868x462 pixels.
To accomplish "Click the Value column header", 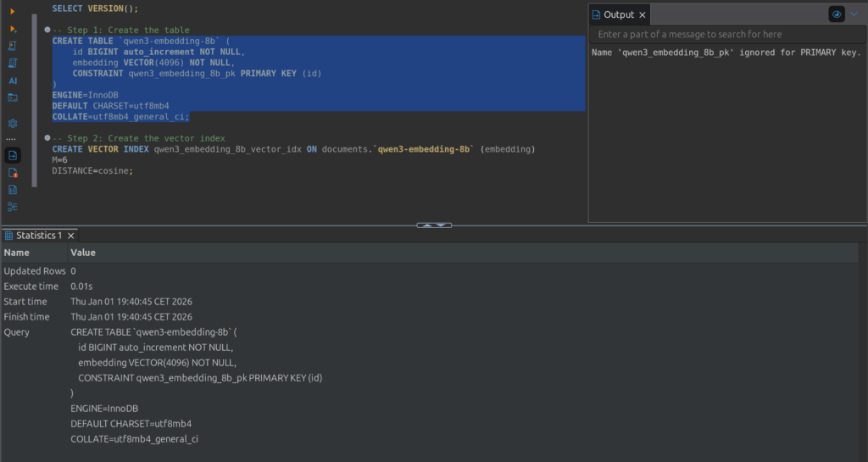I will pos(83,253).
